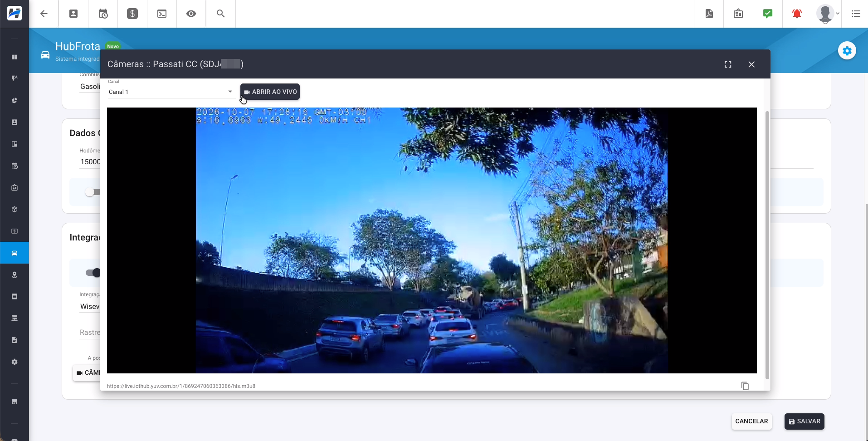This screenshot has width=868, height=441.
Task: Select the car fleet icon in sidebar
Action: click(15, 253)
